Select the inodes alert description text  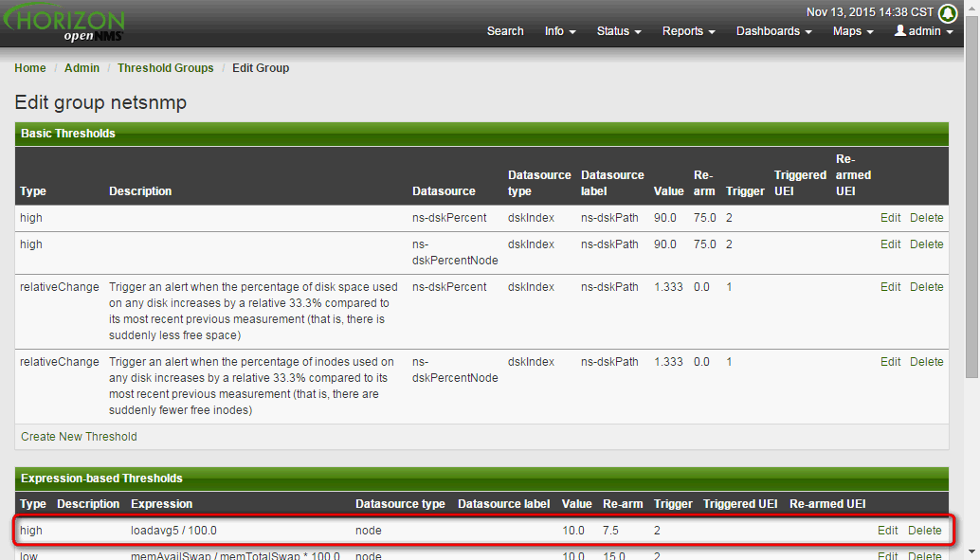point(251,386)
